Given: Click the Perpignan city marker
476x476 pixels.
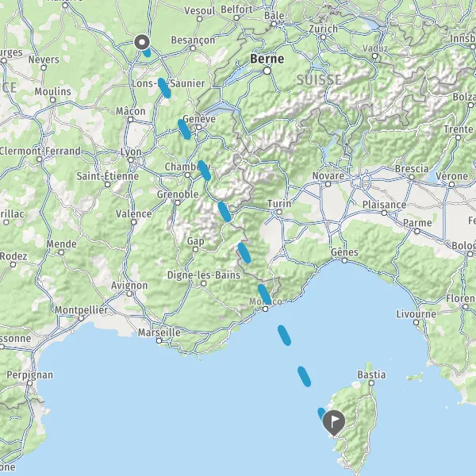Looking at the screenshot, I should [30, 383].
